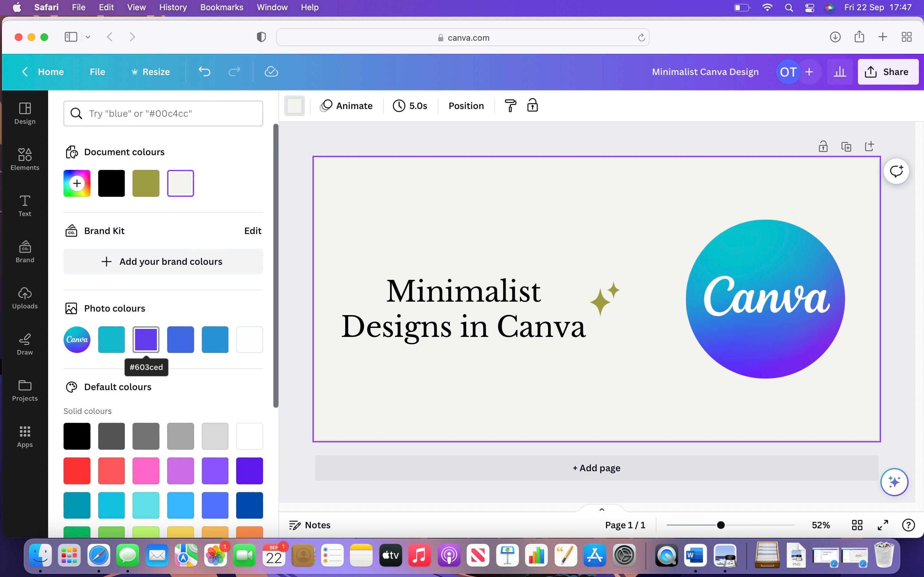This screenshot has width=924, height=577.
Task: Lock the page using lock icon above canvas
Action: coord(823,146)
